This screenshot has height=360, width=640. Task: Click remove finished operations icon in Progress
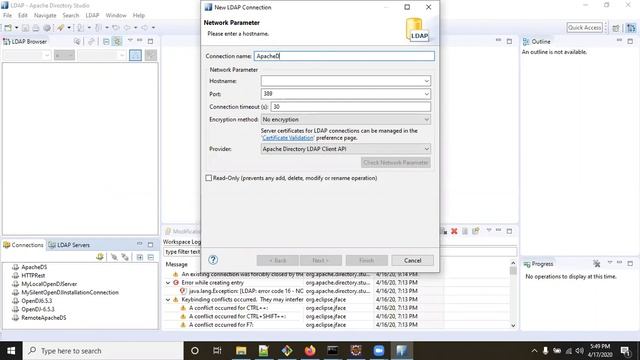click(x=597, y=264)
